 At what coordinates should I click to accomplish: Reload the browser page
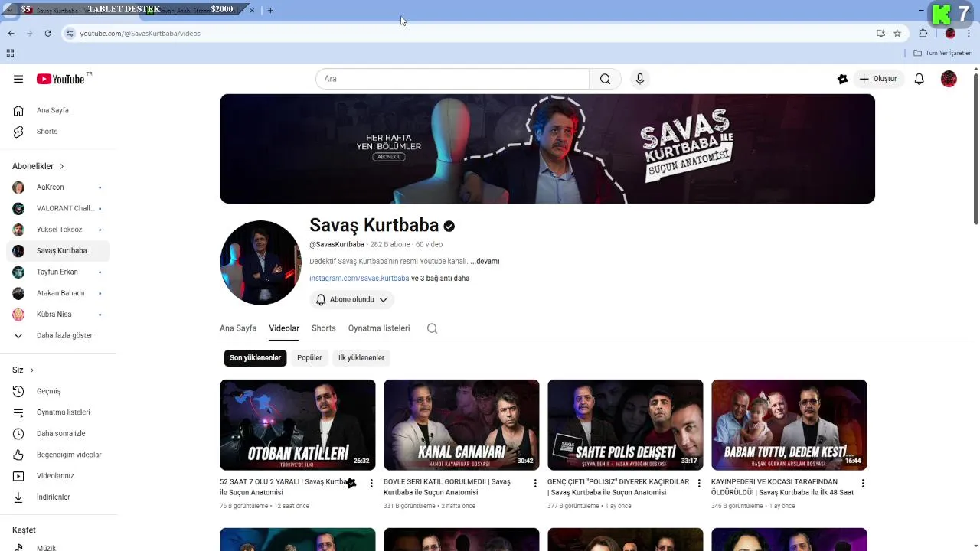[x=47, y=33]
